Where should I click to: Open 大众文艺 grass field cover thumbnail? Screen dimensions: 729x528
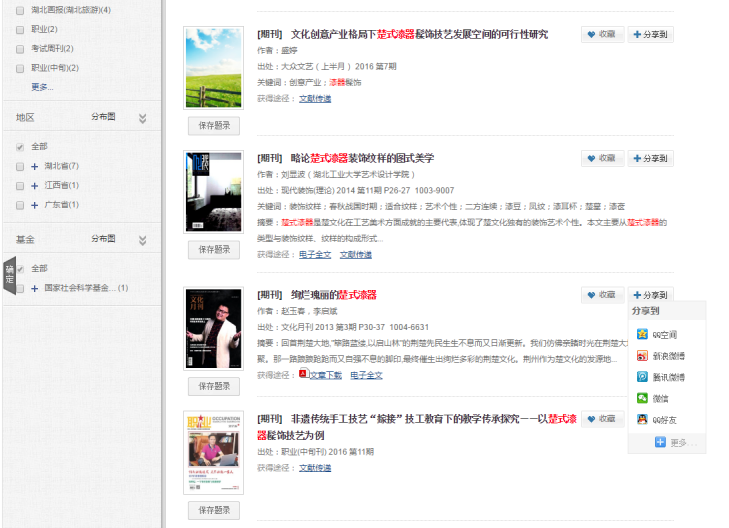[213, 68]
